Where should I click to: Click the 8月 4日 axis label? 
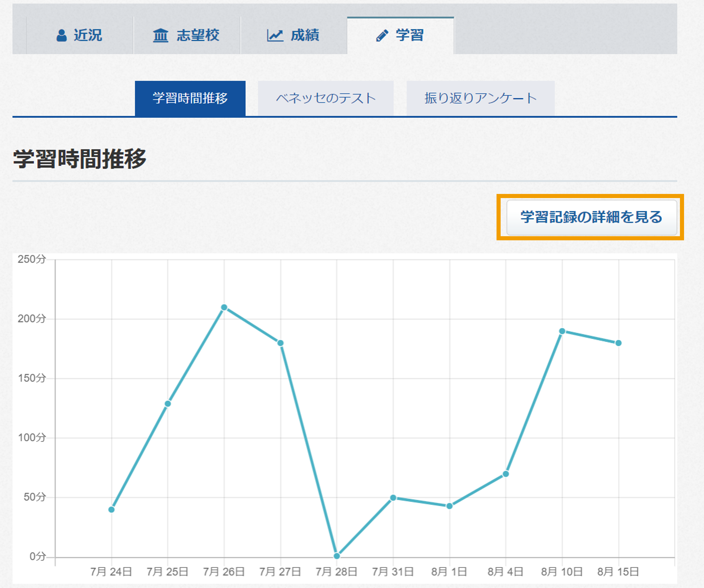(505, 572)
